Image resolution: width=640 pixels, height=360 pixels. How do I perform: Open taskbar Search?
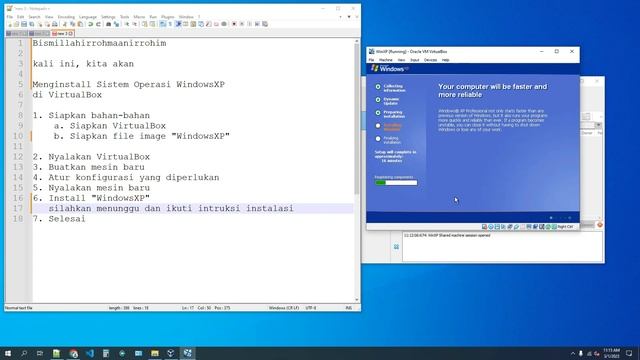tap(24, 353)
